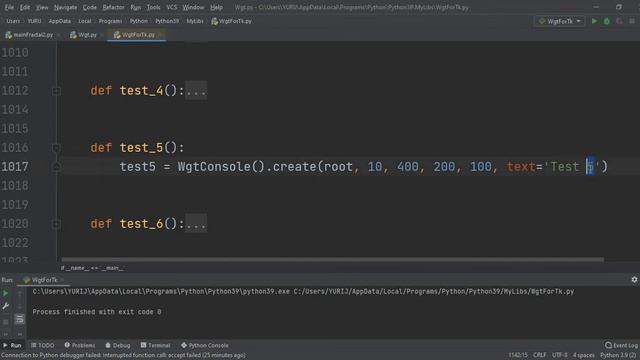Click line number 1017 in gutter

pyautogui.click(x=15, y=167)
